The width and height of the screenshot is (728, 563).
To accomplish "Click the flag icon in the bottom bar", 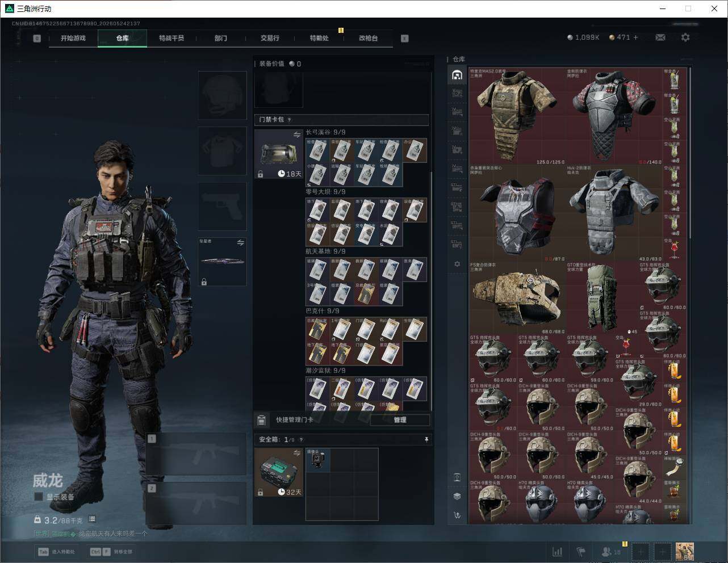I will click(581, 552).
